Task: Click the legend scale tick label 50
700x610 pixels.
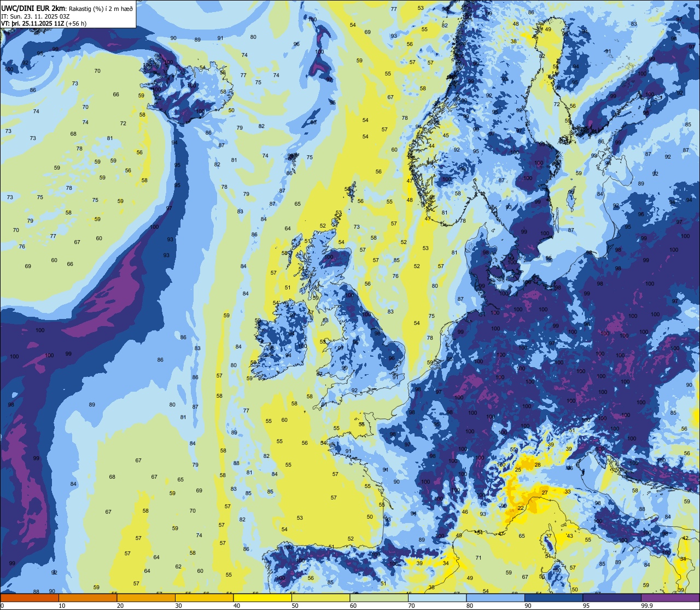Action: [x=295, y=605]
